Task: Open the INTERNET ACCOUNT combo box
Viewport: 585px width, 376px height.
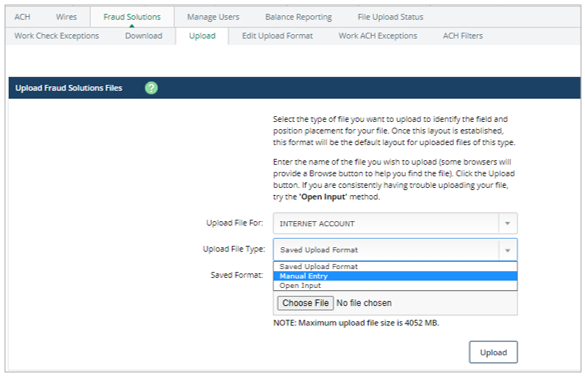Action: point(395,223)
